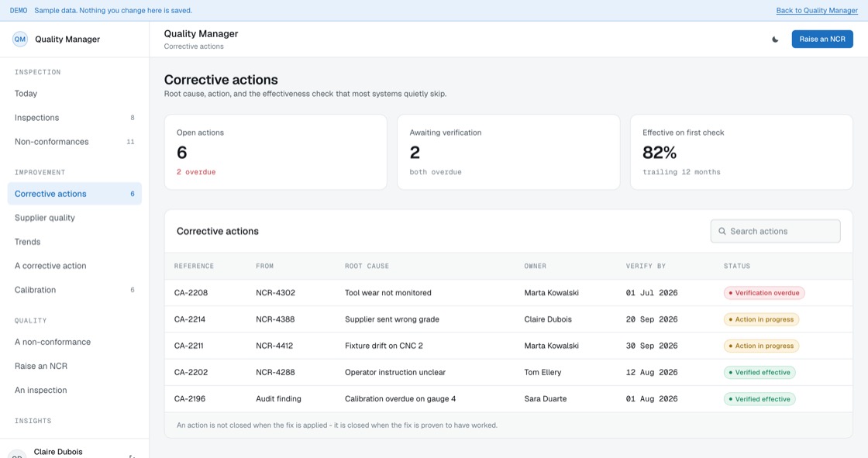Open A non-conformance in the sidebar

(74, 343)
